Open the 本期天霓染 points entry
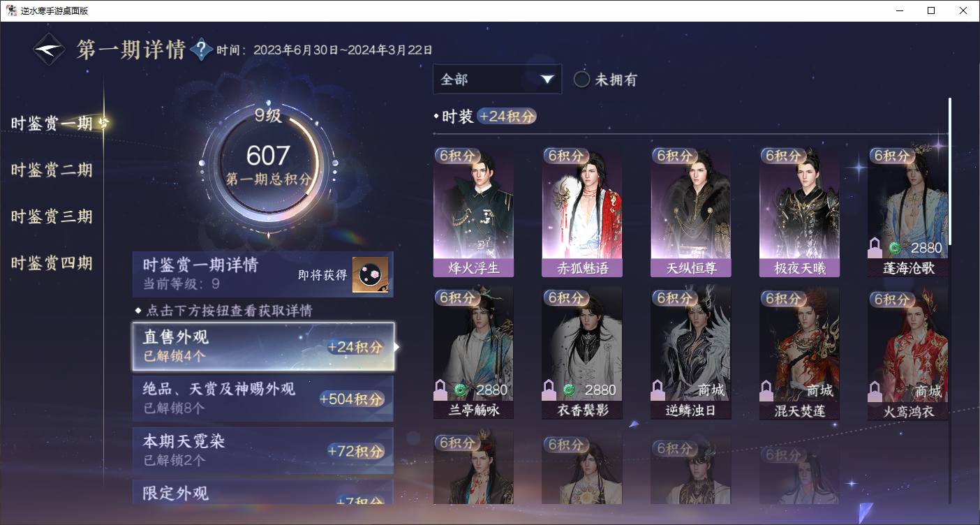Viewport: 980px width, 525px height. [263, 450]
